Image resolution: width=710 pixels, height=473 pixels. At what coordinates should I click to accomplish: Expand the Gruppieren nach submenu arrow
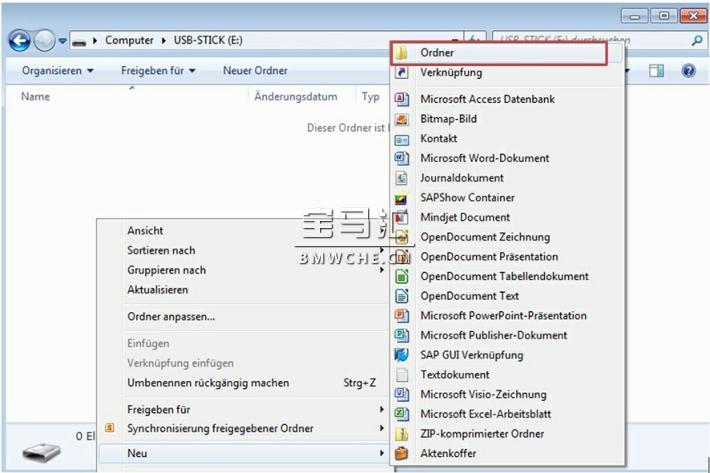382,270
